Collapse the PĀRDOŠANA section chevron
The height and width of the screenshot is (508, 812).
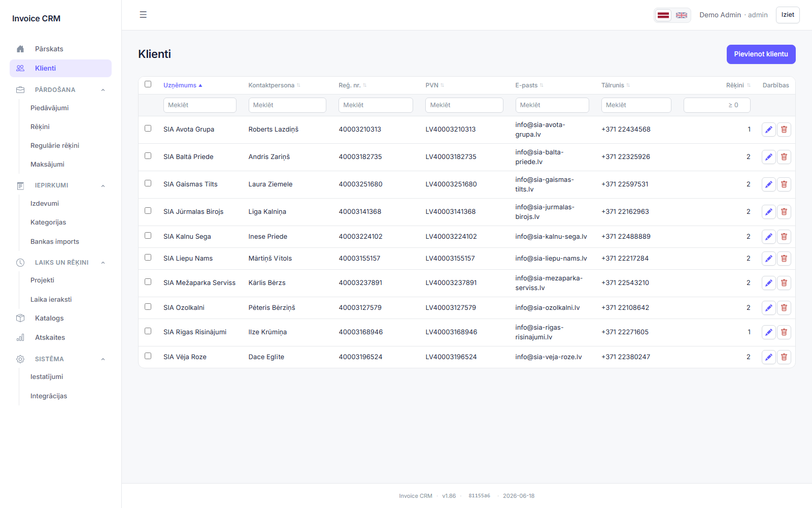coord(103,90)
